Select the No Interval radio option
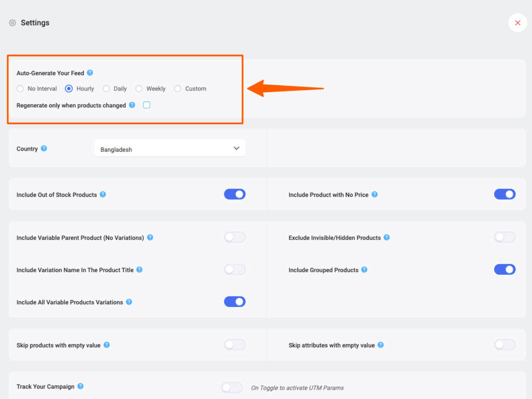 (x=20, y=88)
